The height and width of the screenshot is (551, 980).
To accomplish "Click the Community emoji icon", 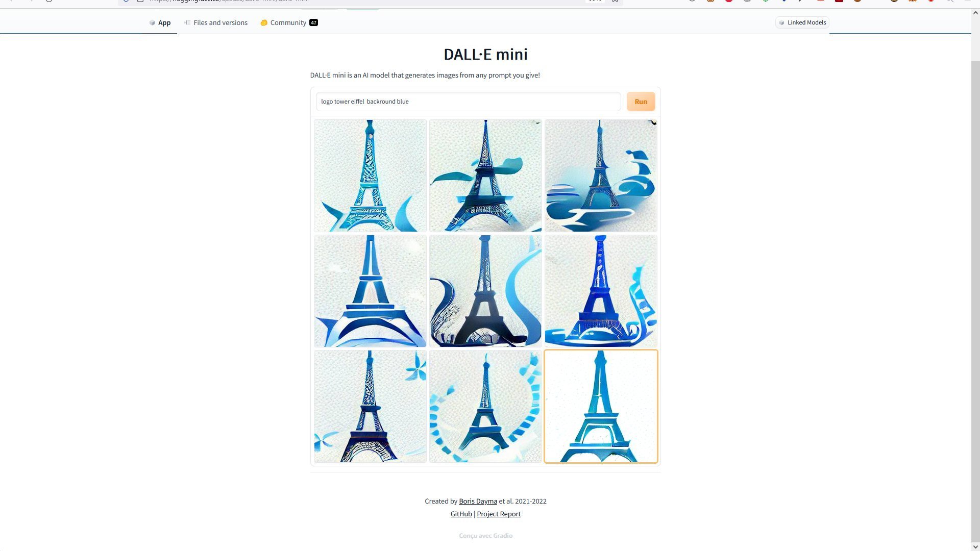I will [x=264, y=22].
